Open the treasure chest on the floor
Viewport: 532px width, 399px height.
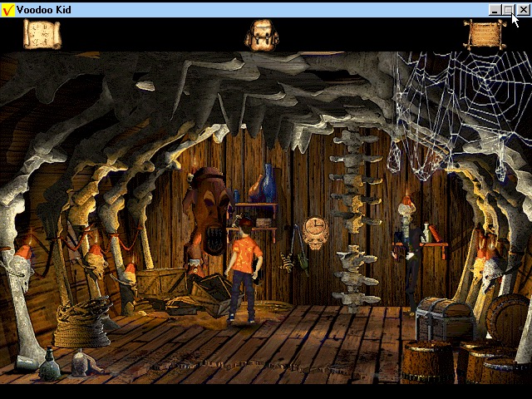point(445,318)
